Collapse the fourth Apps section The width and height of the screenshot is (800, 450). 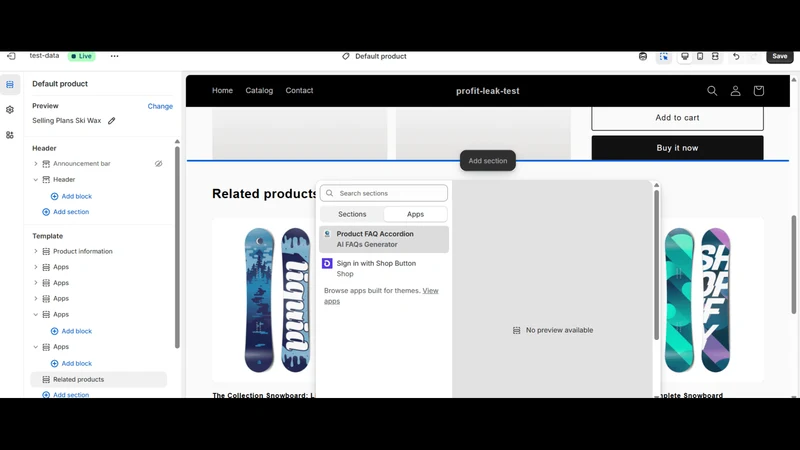pyautogui.click(x=36, y=315)
